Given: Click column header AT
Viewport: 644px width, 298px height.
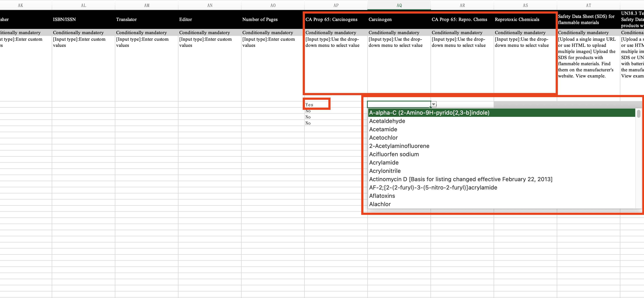Looking at the screenshot, I should click(x=588, y=5).
